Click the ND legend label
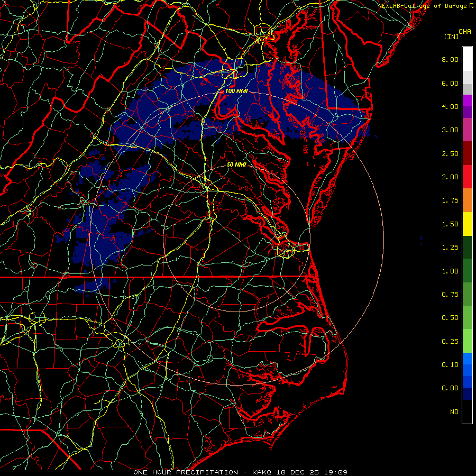 point(454,412)
